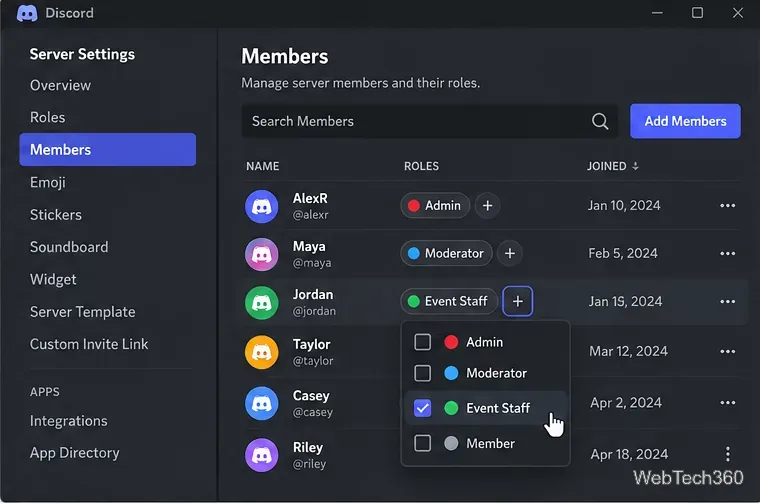Open Soundboard settings

coord(69,247)
